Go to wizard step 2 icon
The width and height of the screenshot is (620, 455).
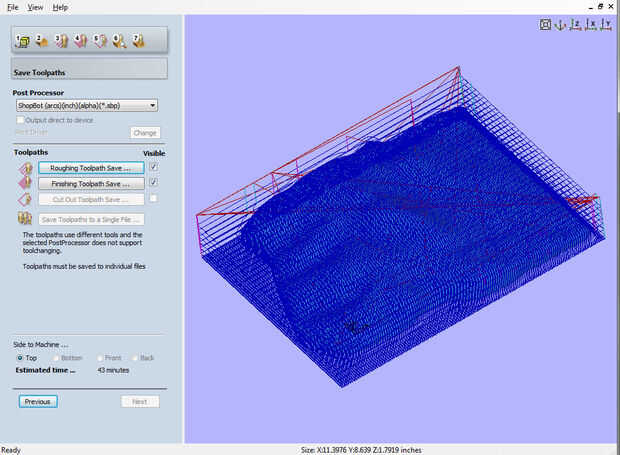tap(42, 41)
